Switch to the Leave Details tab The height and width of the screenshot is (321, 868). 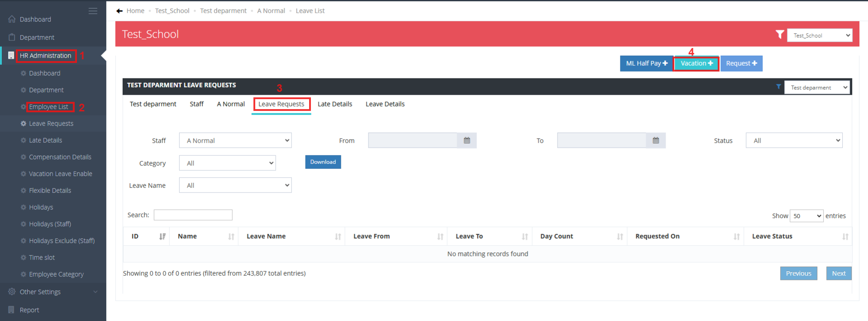(385, 104)
